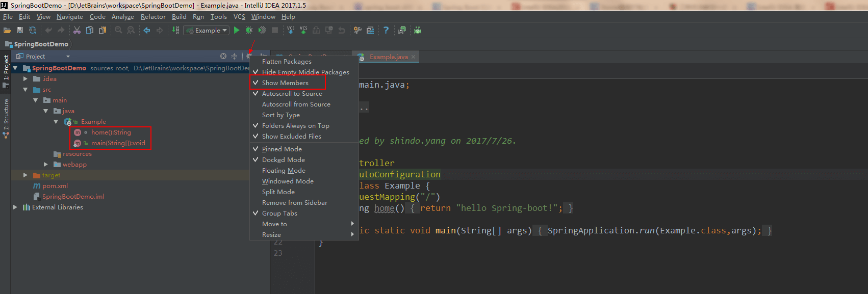
Task: Toggle Hide Empty Middle Packages option
Action: (304, 72)
